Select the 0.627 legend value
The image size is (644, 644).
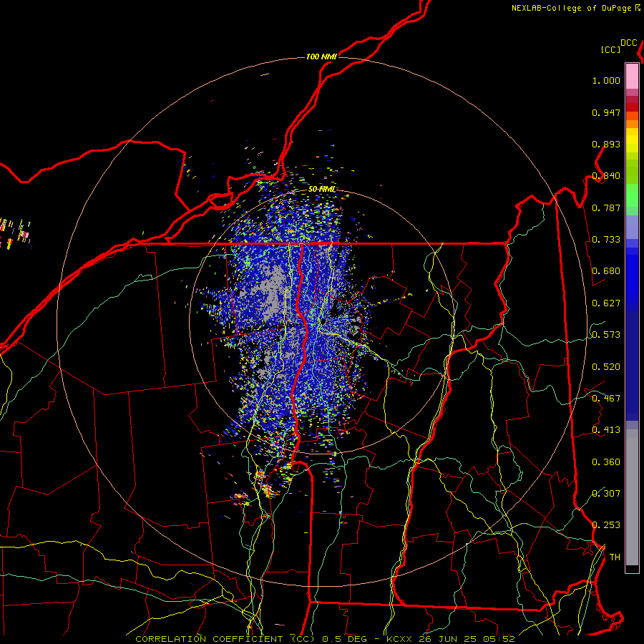point(606,303)
